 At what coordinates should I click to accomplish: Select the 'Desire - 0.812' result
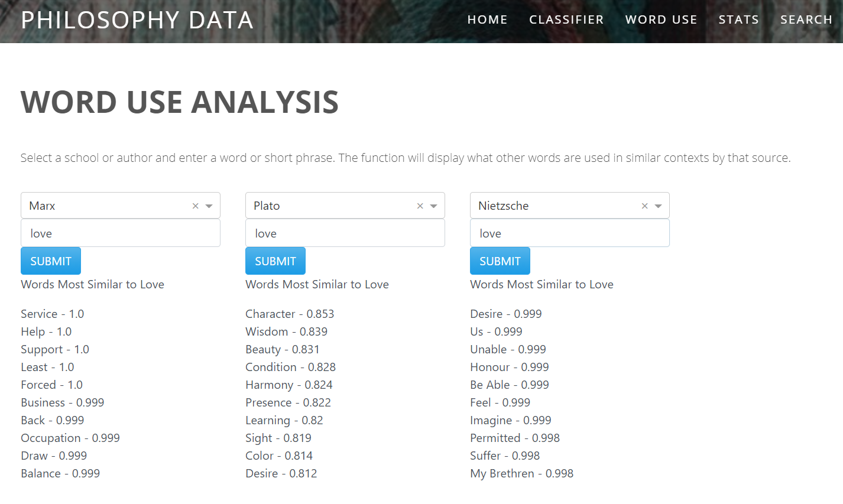[281, 473]
